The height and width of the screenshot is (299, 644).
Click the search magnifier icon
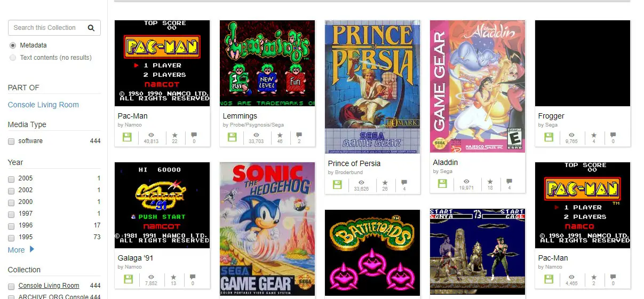point(91,28)
